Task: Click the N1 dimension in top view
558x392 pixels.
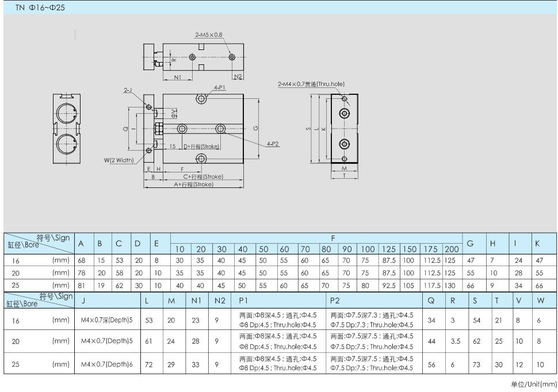Action: [x=177, y=76]
